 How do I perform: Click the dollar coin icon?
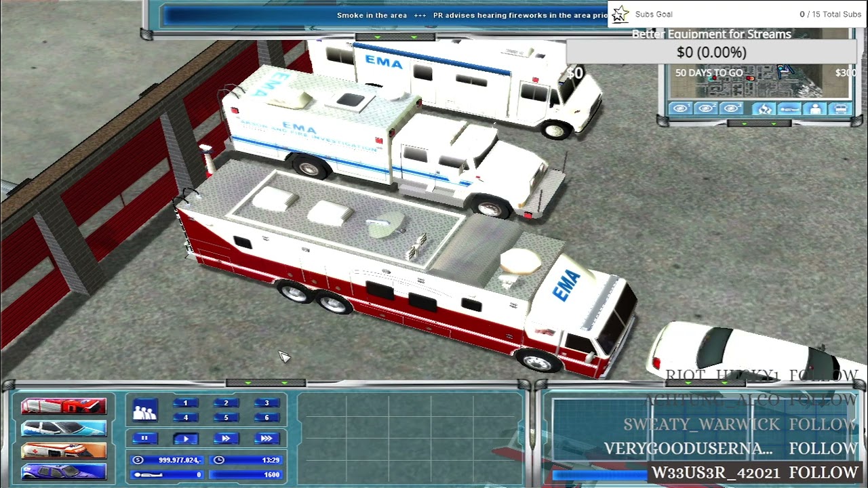(139, 460)
